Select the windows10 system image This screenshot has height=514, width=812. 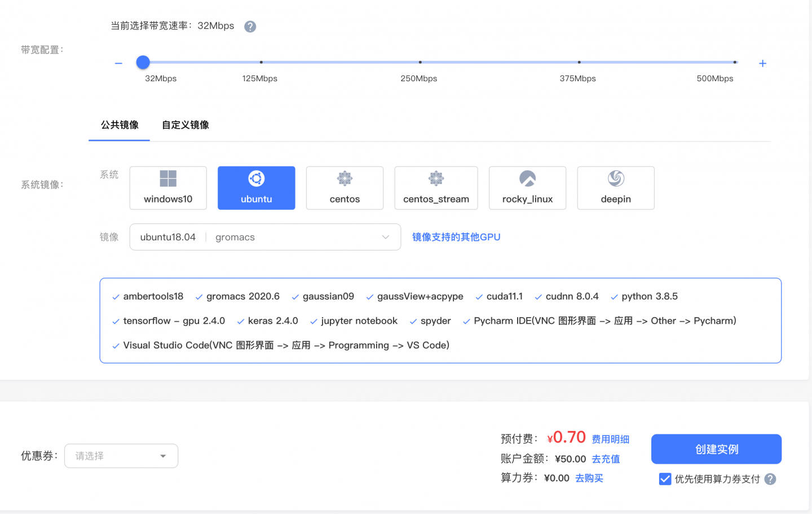(x=168, y=188)
